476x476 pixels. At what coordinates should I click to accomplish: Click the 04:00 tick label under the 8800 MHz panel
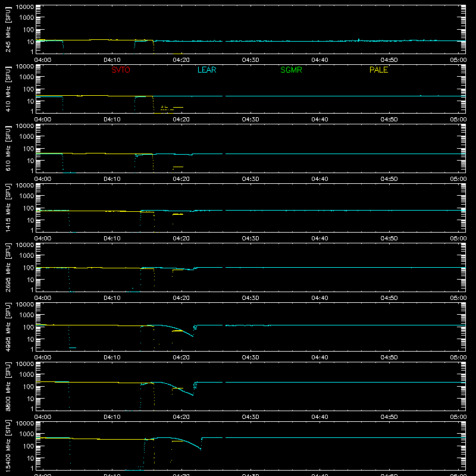pos(42,417)
